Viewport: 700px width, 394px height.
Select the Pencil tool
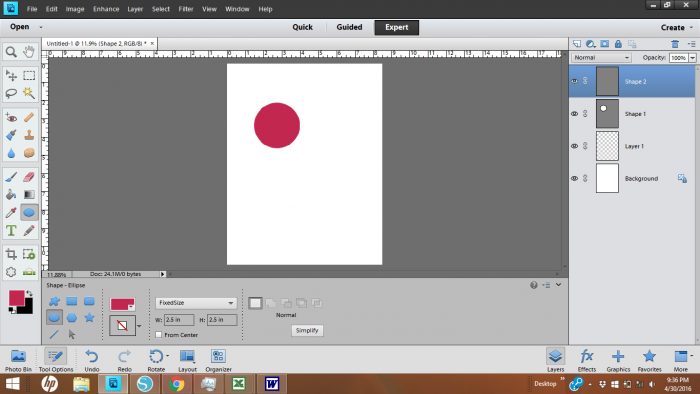(x=29, y=231)
